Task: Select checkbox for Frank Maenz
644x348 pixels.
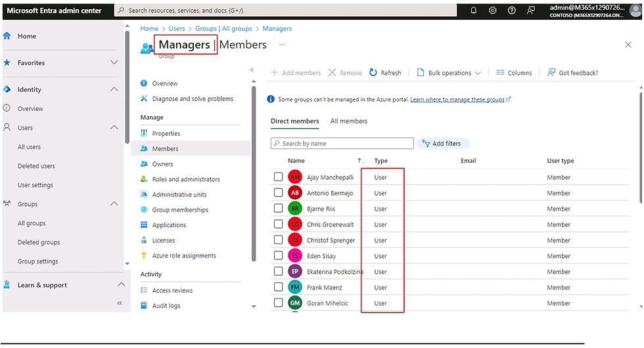Action: pos(278,287)
